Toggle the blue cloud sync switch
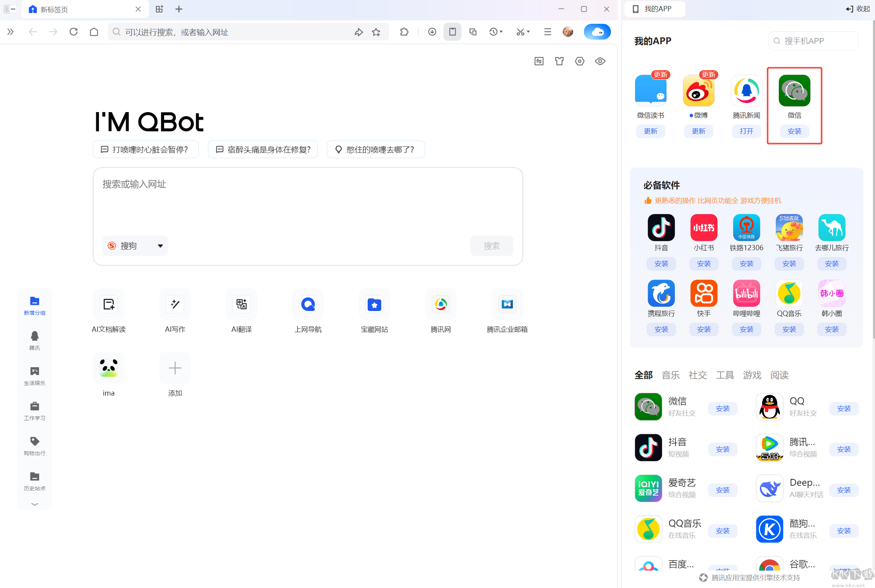The width and height of the screenshot is (875, 588). click(597, 32)
